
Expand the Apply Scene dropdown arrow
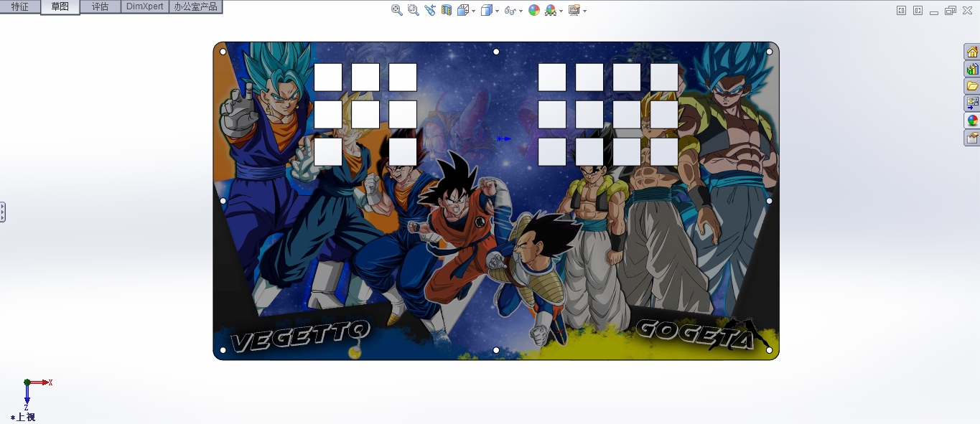(561, 11)
